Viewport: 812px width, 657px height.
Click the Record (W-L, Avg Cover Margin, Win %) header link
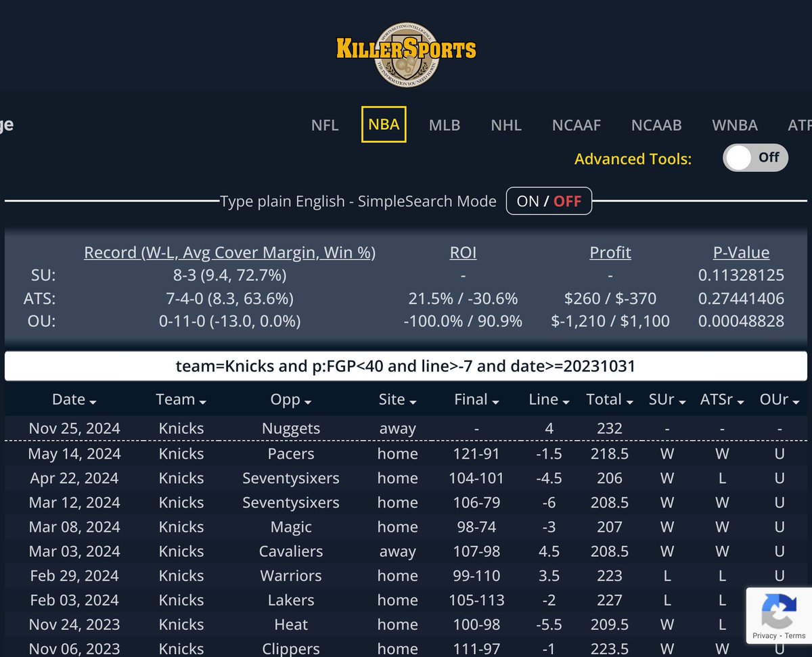coord(229,252)
